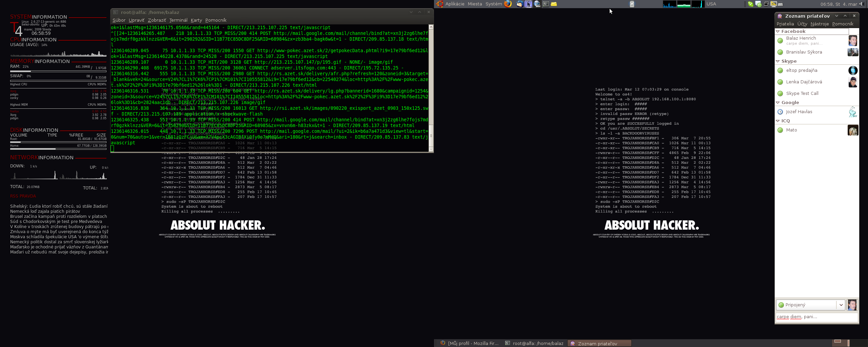Launch terminal from the top panel icon
The width and height of the screenshot is (868, 347).
click(546, 4)
